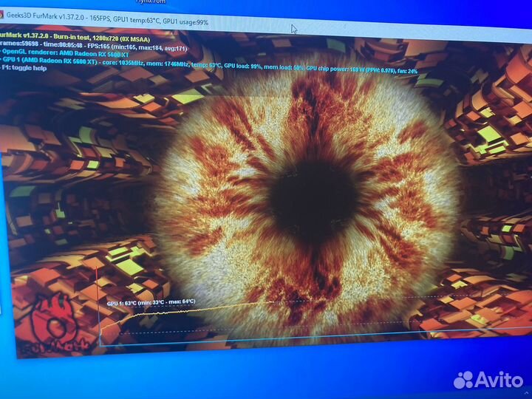Click the 'OpenGL renderer: AMD Radeon RX 5600 XT' line
Image resolution: width=532 pixels, height=399 pixels.
click(x=65, y=52)
